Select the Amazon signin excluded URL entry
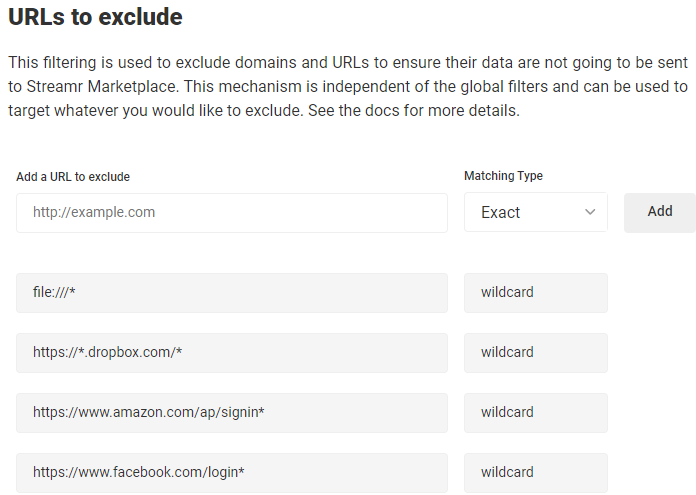 tap(231, 412)
